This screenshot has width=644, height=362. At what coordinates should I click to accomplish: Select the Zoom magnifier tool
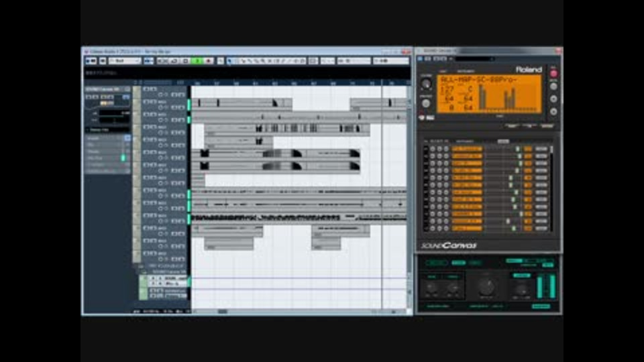pos(262,61)
